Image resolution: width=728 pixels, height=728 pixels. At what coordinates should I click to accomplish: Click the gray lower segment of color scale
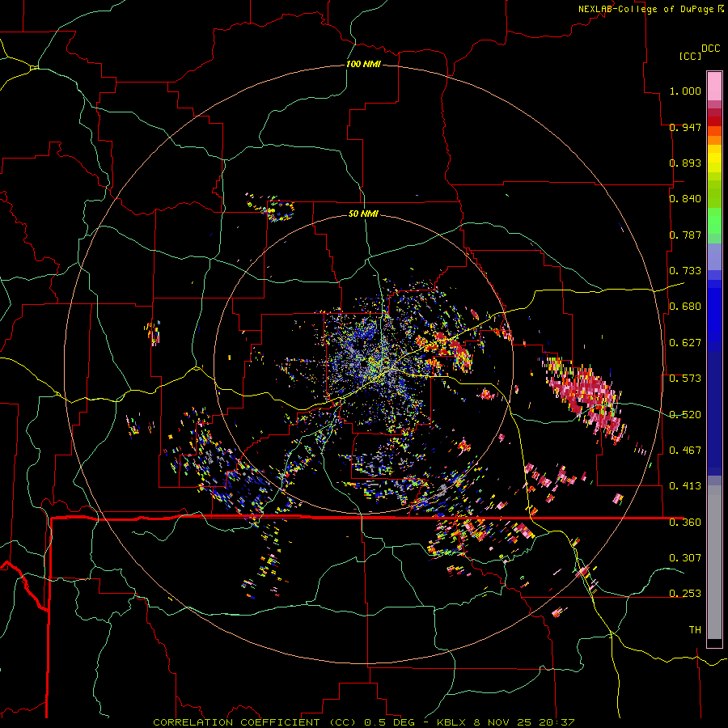(x=714, y=562)
